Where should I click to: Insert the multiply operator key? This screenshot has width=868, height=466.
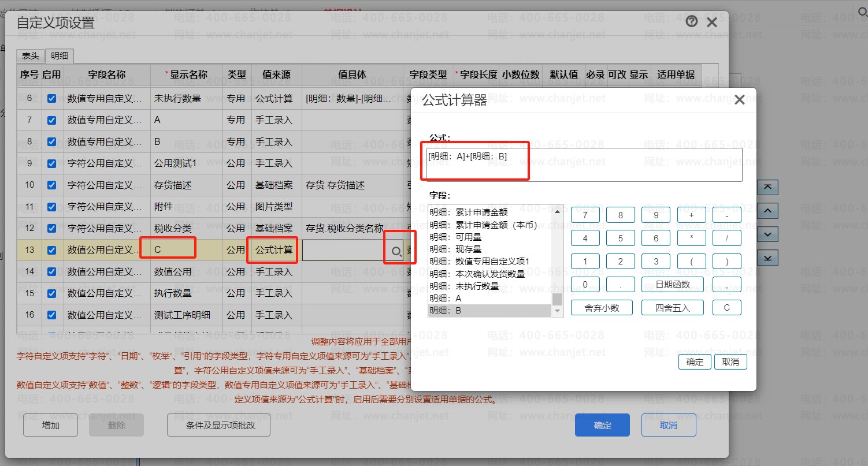692,238
